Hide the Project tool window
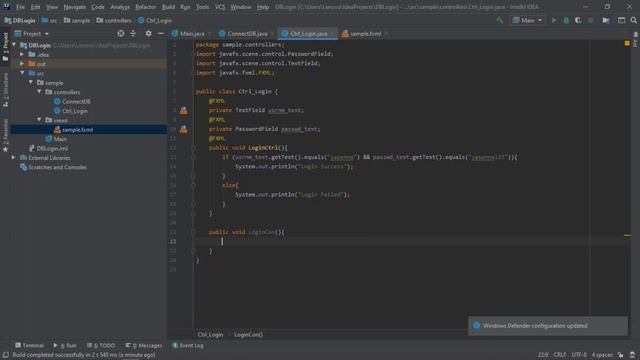640x360 pixels. (x=161, y=33)
